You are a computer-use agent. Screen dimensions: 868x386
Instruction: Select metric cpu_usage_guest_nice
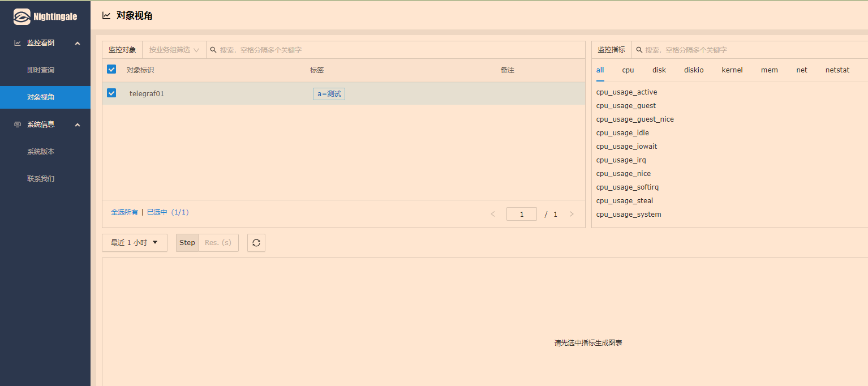635,119
